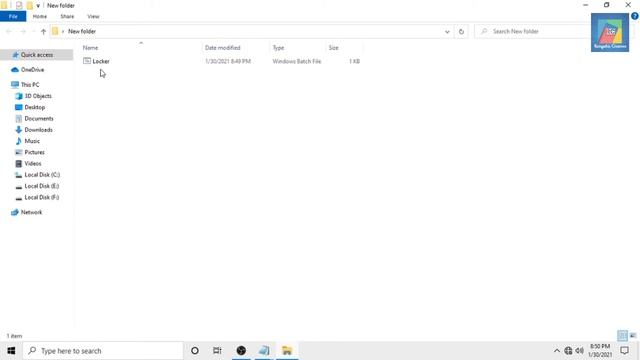
Task: Open Quick access in navigation pane
Action: (37, 55)
